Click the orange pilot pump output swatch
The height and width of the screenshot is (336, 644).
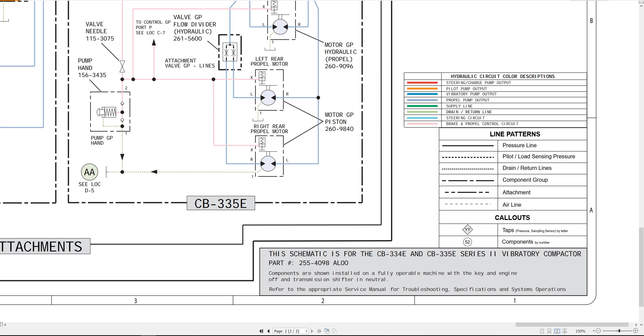click(x=422, y=89)
